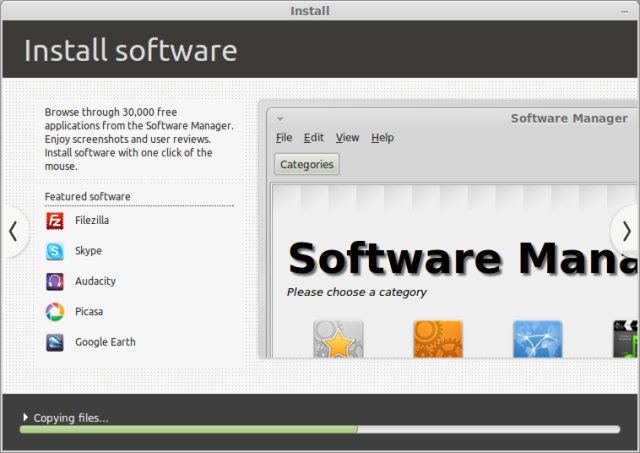The image size is (640, 453).
Task: Open the blue Internet globe category icon
Action: 538,339
